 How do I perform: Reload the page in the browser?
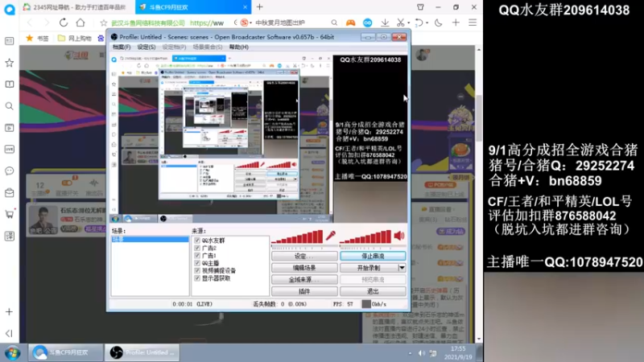(x=64, y=23)
